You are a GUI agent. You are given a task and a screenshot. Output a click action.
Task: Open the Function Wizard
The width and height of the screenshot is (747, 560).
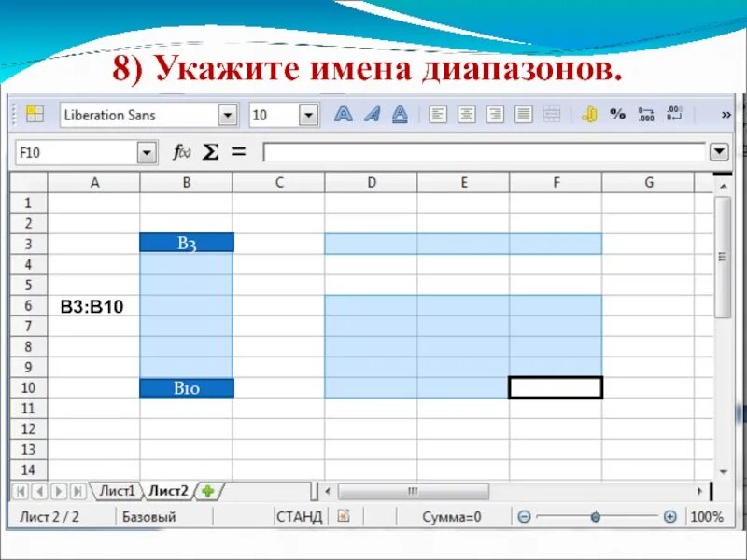click(x=182, y=151)
